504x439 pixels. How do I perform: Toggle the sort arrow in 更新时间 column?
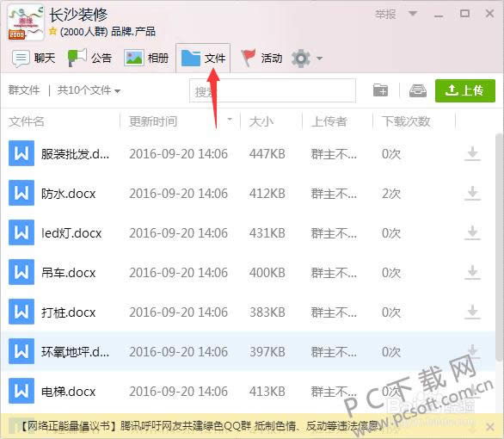click(230, 120)
